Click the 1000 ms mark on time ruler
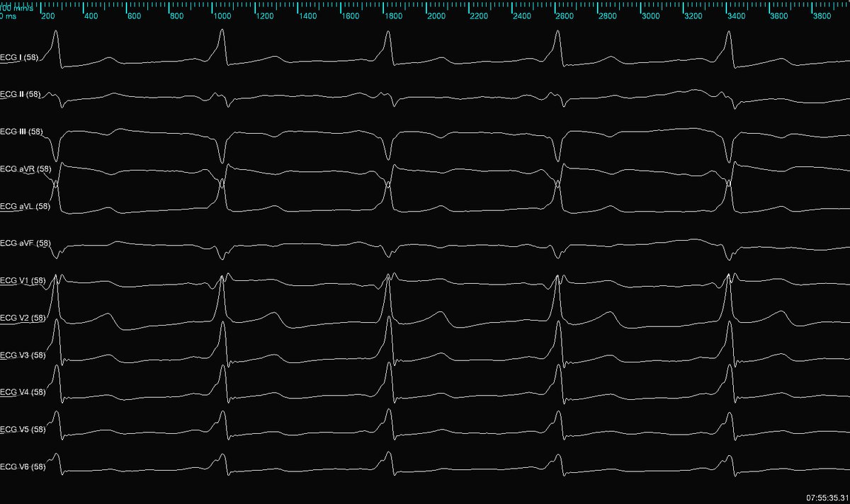 222,16
